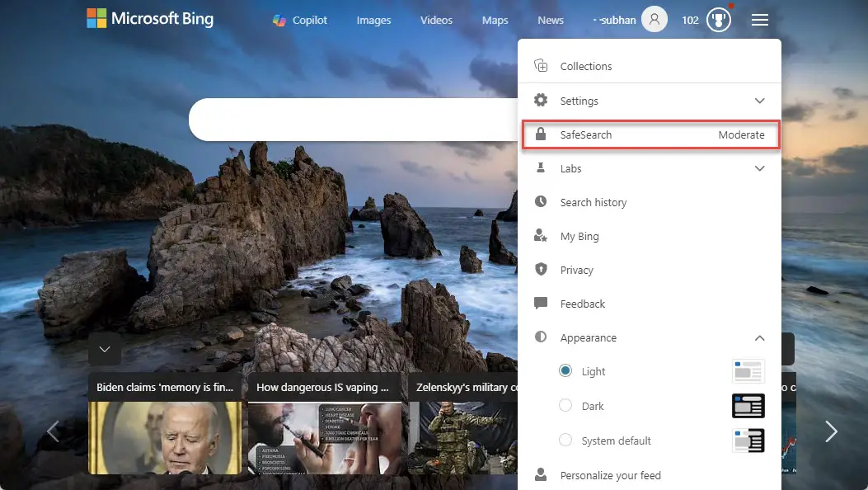
Task: Open the How dangerous IS vaping headline
Action: tap(323, 387)
